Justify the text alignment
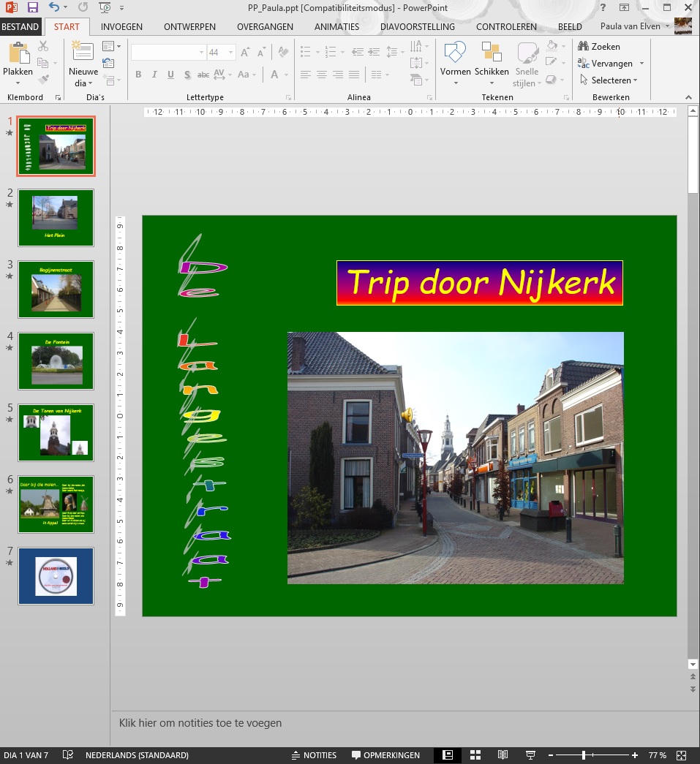 coord(354,75)
